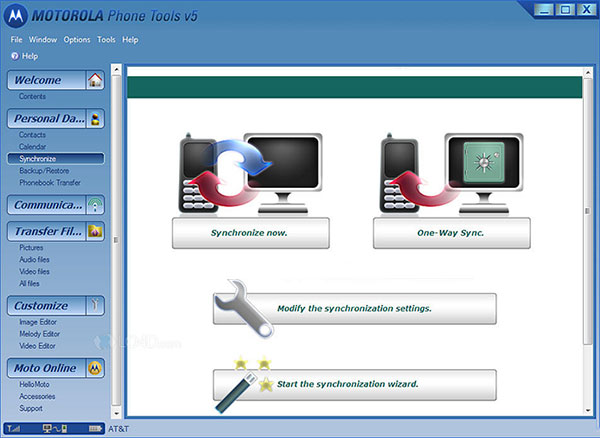Screen dimensions: 600x438
Task: Open Image Editor in sidebar
Action: tap(38, 322)
